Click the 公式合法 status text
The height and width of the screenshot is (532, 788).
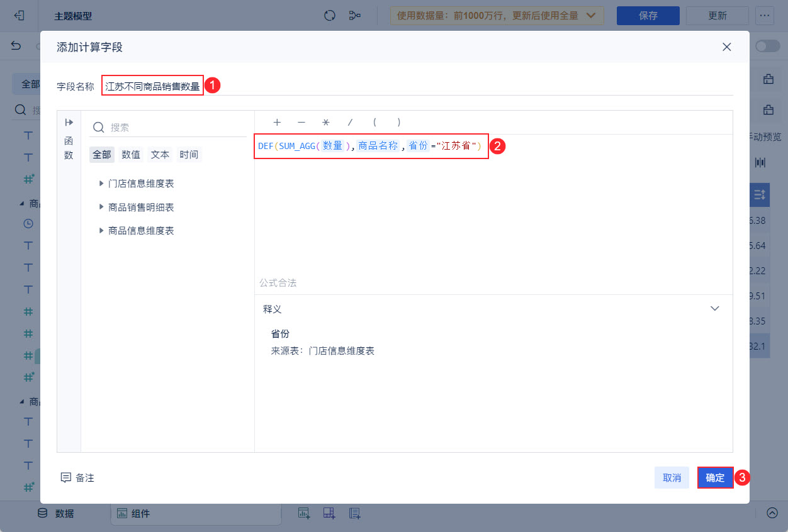pos(278,283)
